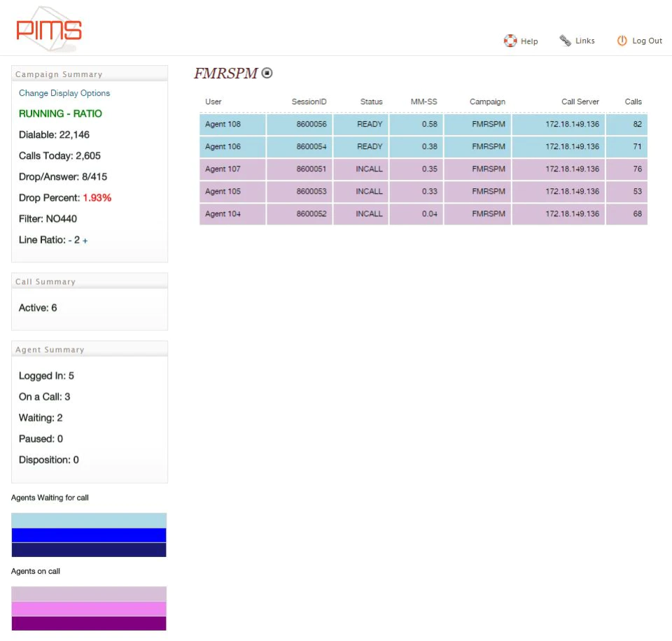Viewport: 672px width, 641px height.
Task: Click the PIMS logo
Action: pyautogui.click(x=48, y=29)
